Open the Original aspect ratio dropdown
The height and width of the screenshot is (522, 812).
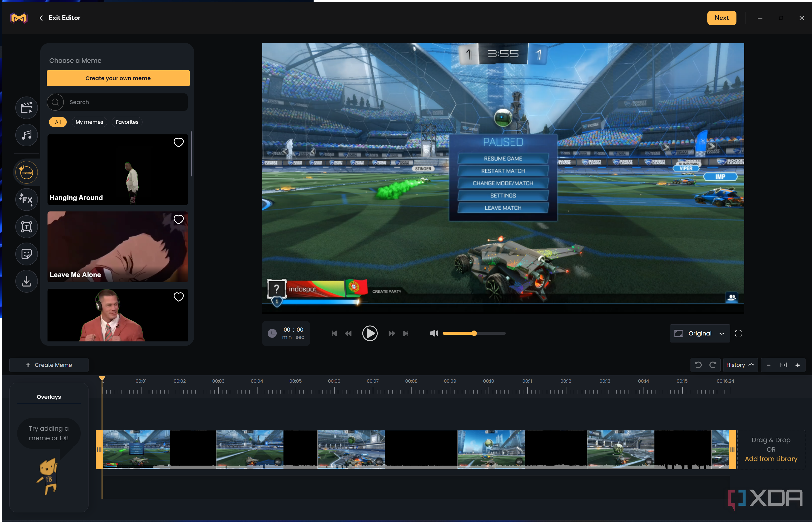pyautogui.click(x=700, y=334)
